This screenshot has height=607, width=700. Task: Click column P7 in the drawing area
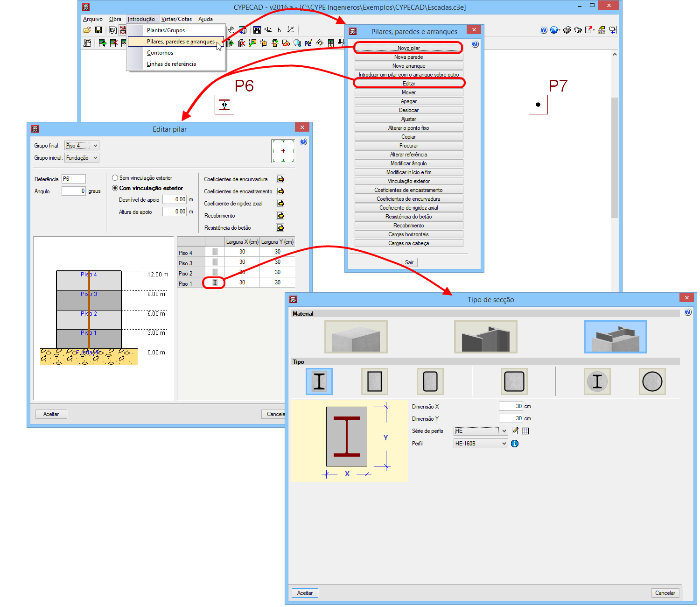click(x=538, y=105)
